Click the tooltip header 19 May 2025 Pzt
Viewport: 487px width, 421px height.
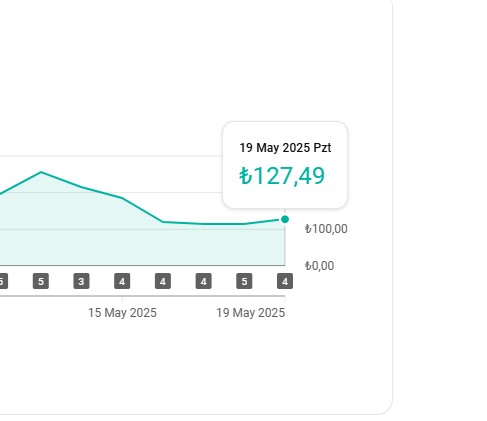tap(285, 148)
